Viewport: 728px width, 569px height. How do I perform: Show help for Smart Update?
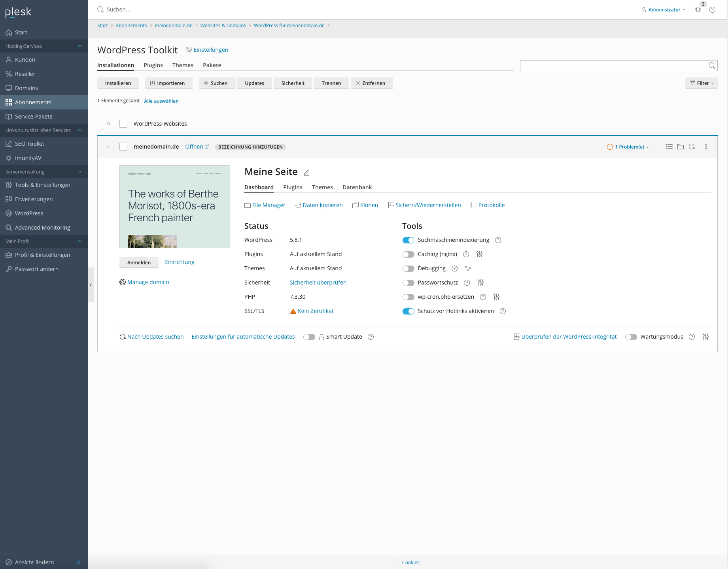click(x=371, y=337)
